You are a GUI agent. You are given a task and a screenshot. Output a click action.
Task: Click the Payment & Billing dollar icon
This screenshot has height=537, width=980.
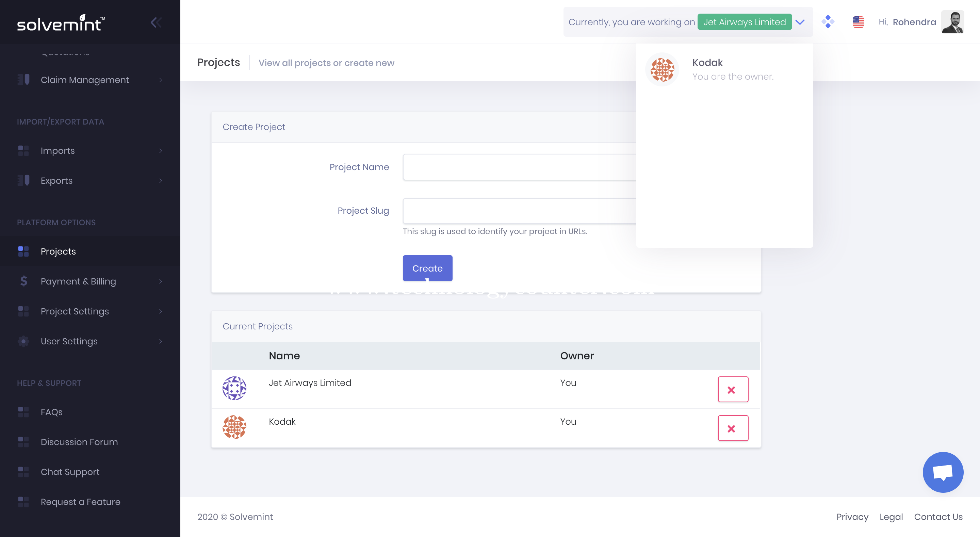click(x=23, y=281)
